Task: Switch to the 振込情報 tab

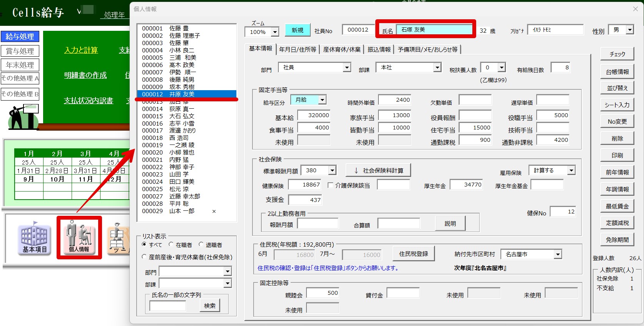Action: pos(379,49)
